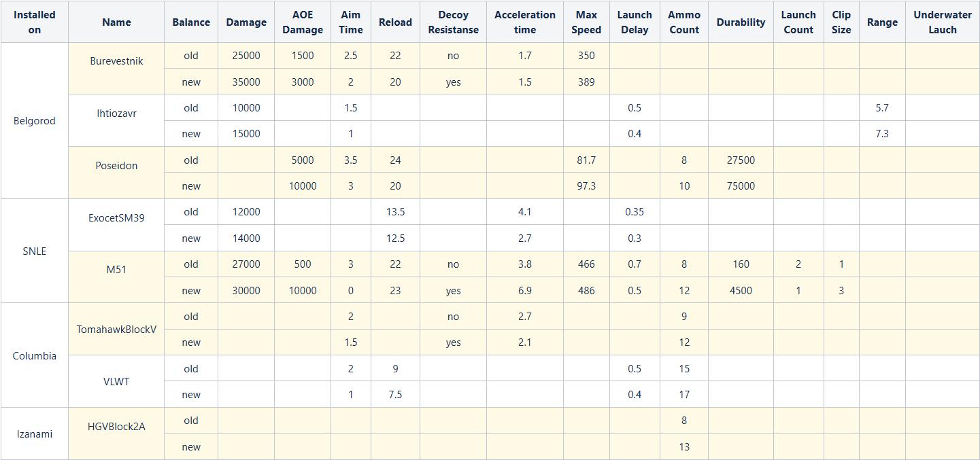
Task: Click the 'Aim Time' column header
Action: point(351,22)
